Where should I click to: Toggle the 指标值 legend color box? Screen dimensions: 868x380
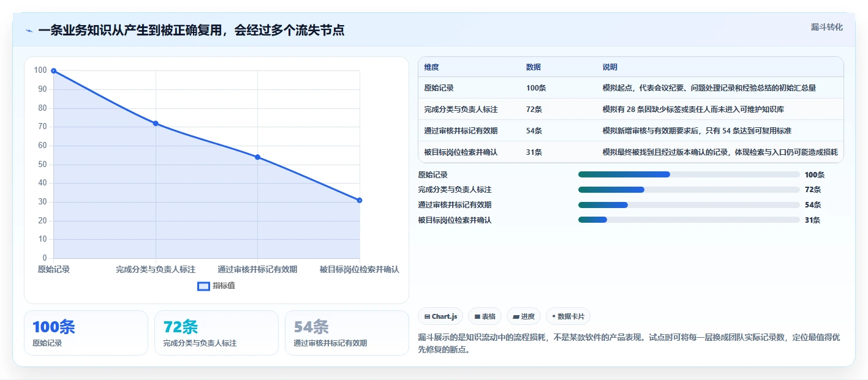[203, 286]
